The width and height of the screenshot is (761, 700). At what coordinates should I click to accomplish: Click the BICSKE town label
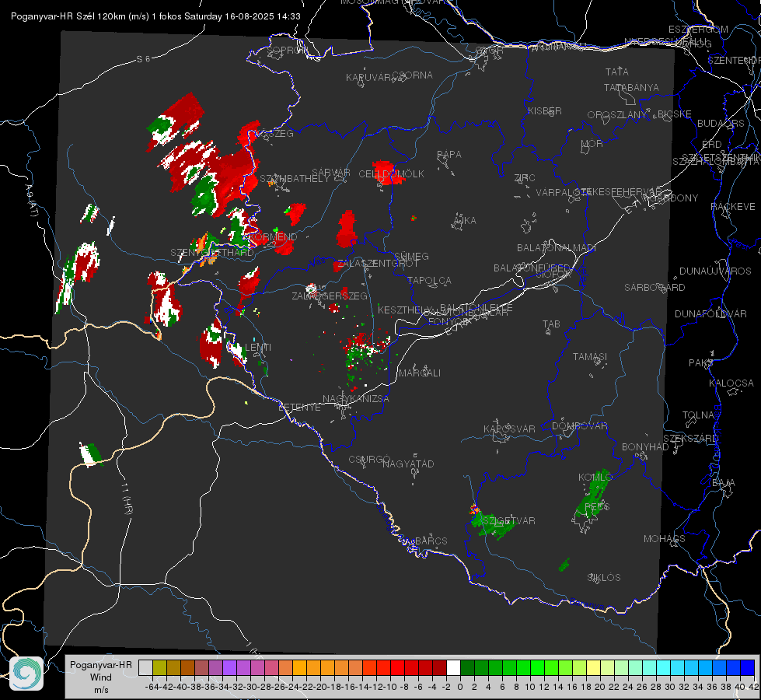(675, 114)
